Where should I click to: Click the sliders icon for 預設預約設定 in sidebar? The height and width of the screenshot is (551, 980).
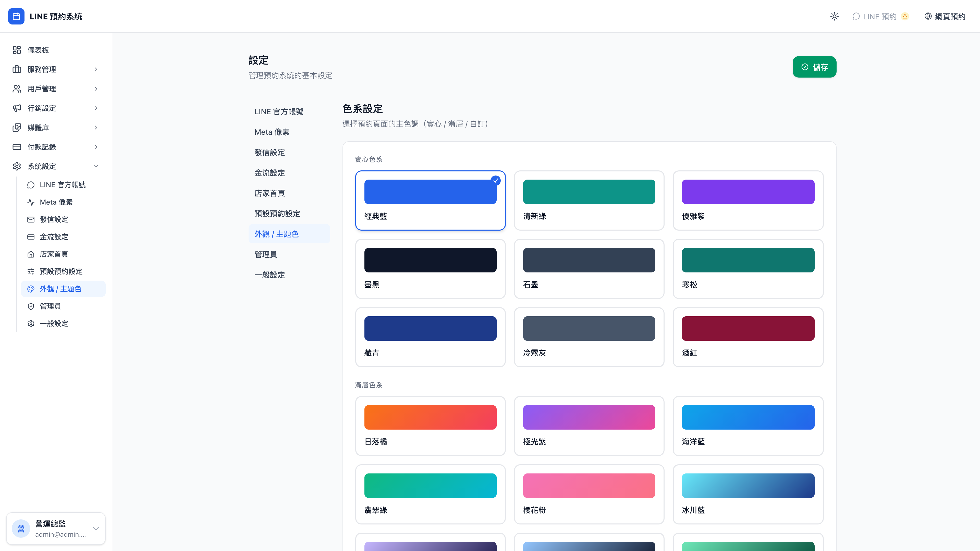31,271
